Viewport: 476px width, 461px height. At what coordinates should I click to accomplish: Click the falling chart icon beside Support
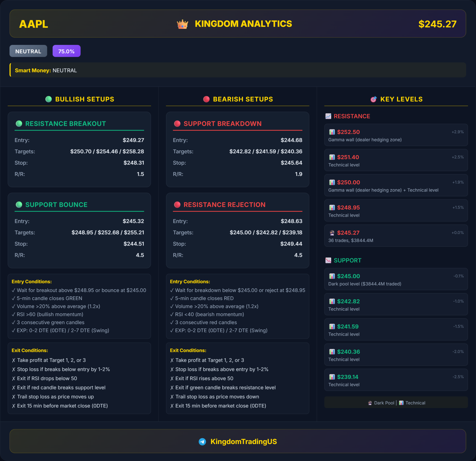pyautogui.click(x=328, y=260)
